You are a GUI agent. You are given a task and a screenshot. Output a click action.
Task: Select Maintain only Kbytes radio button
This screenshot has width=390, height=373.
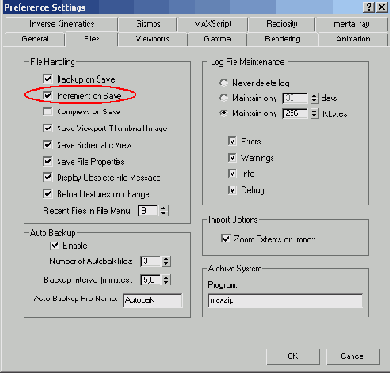pyautogui.click(x=223, y=113)
